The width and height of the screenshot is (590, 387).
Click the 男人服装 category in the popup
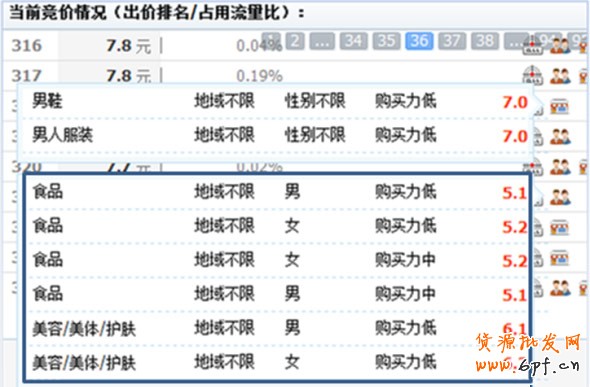tap(62, 135)
